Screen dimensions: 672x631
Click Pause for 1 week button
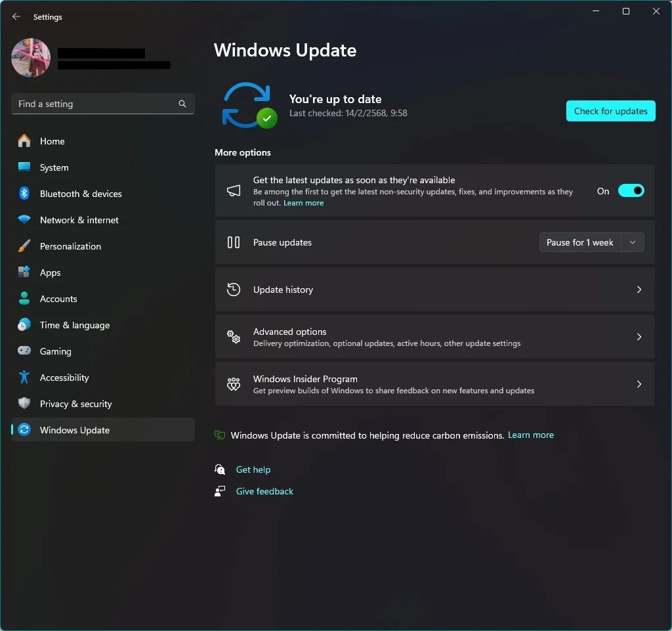pyautogui.click(x=580, y=242)
